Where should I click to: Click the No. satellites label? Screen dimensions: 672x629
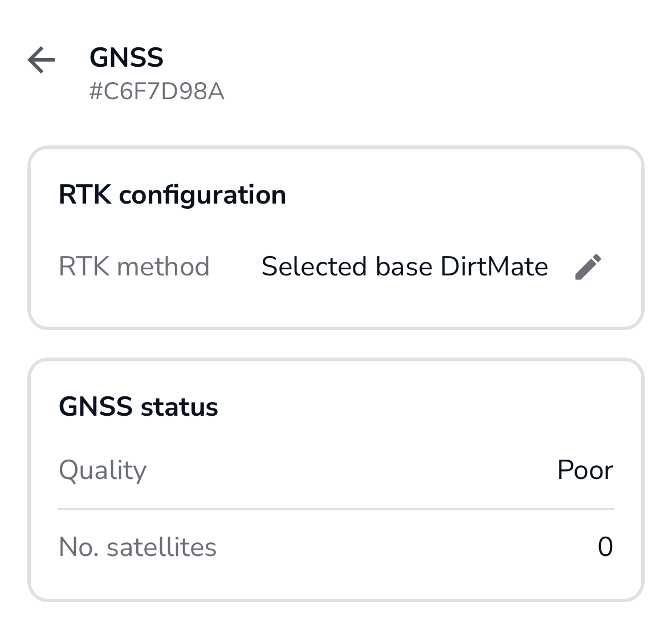pos(137,547)
